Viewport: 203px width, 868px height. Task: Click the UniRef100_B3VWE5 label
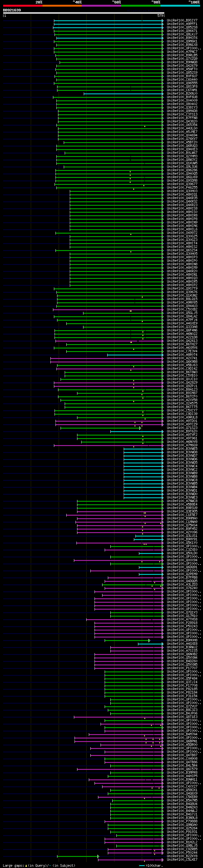point(182,449)
